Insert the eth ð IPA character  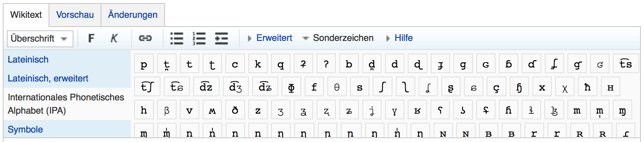(235, 111)
